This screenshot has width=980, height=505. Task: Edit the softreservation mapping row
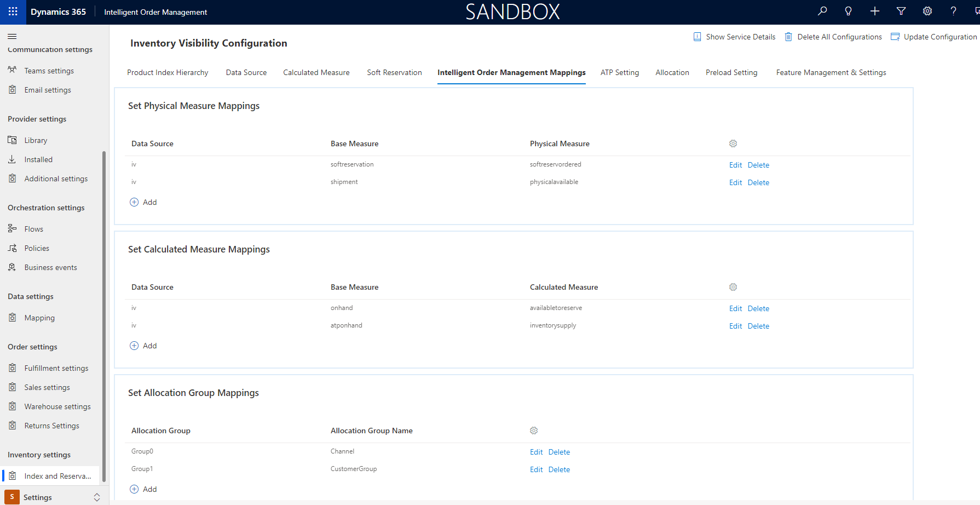[735, 165]
